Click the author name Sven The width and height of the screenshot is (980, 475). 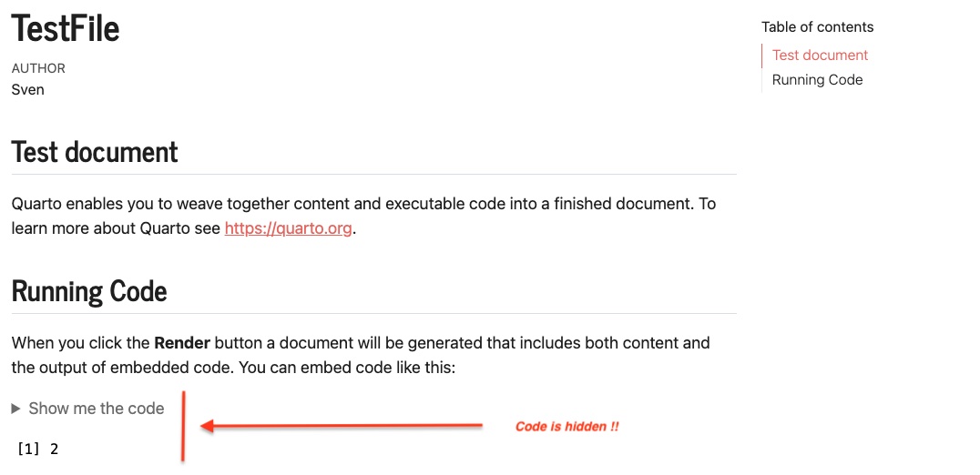click(x=27, y=89)
